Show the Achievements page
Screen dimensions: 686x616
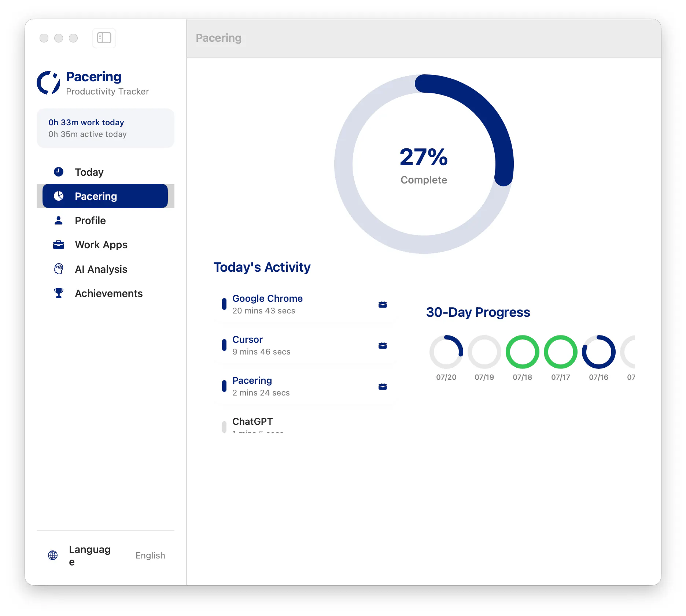click(105, 293)
